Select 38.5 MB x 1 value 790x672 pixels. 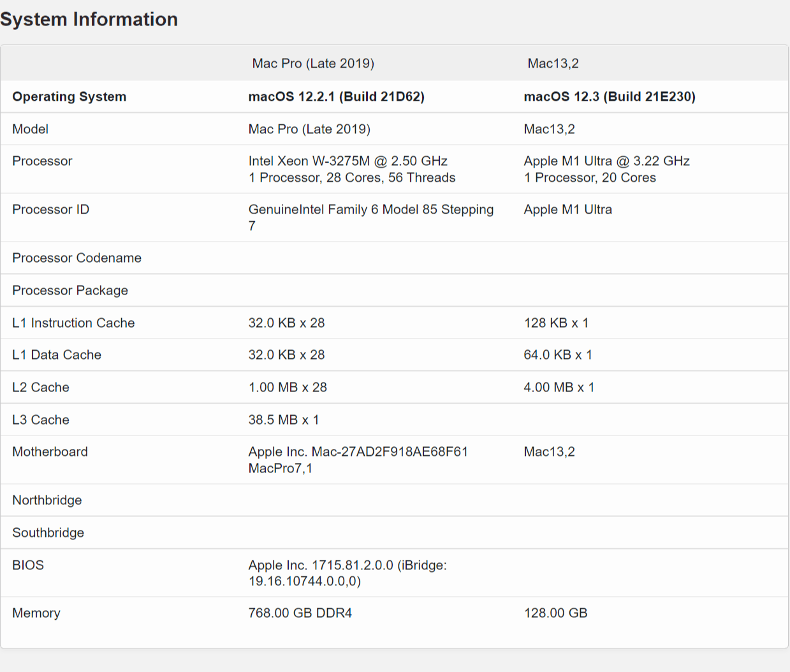coord(284,420)
